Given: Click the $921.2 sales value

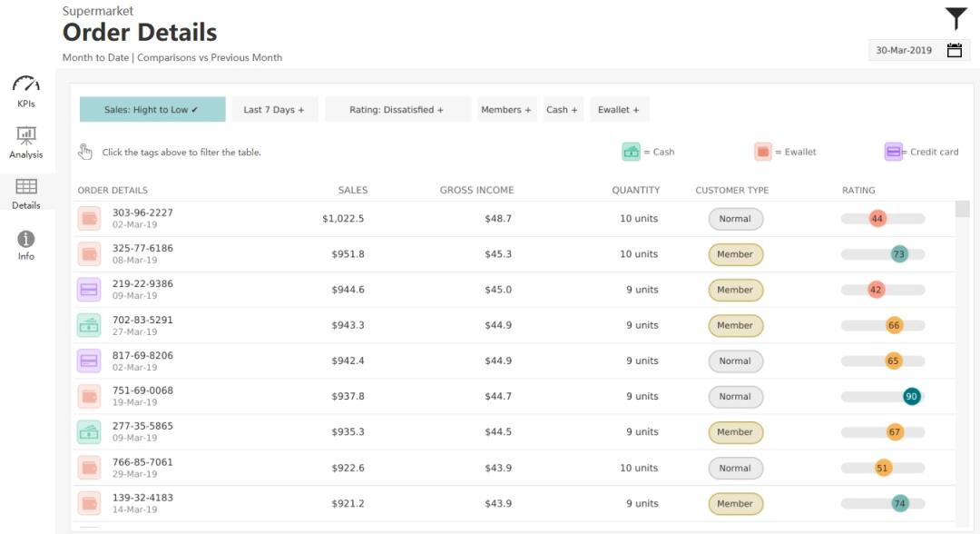Looking at the screenshot, I should pyautogui.click(x=348, y=503).
